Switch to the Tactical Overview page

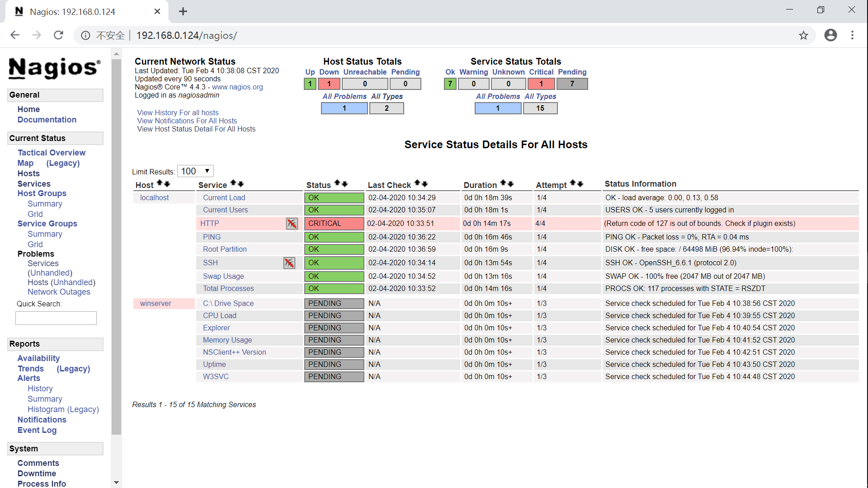coord(51,152)
